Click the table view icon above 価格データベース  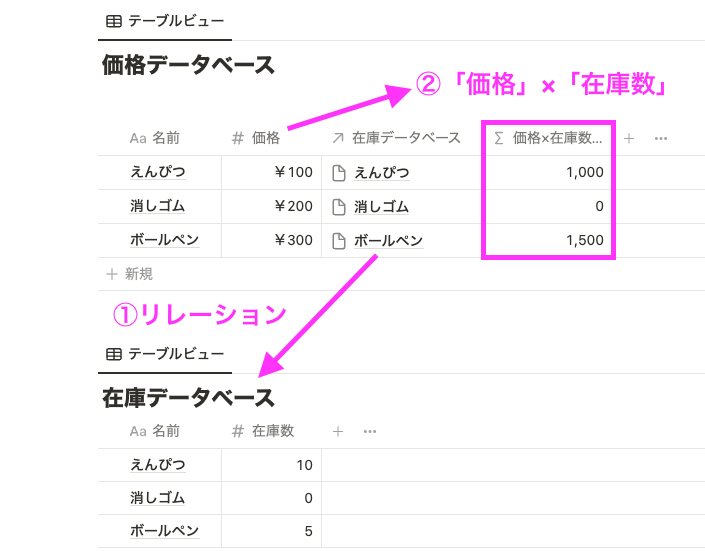[114, 21]
